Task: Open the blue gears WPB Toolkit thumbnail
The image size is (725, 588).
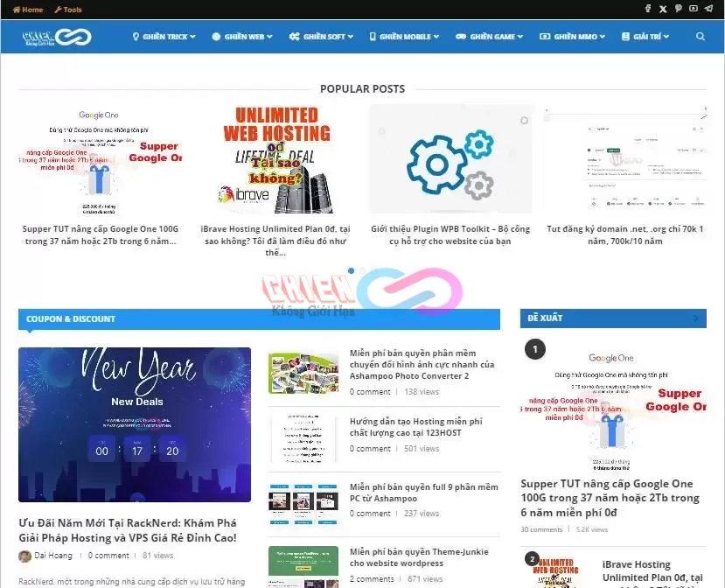Action: [450, 159]
